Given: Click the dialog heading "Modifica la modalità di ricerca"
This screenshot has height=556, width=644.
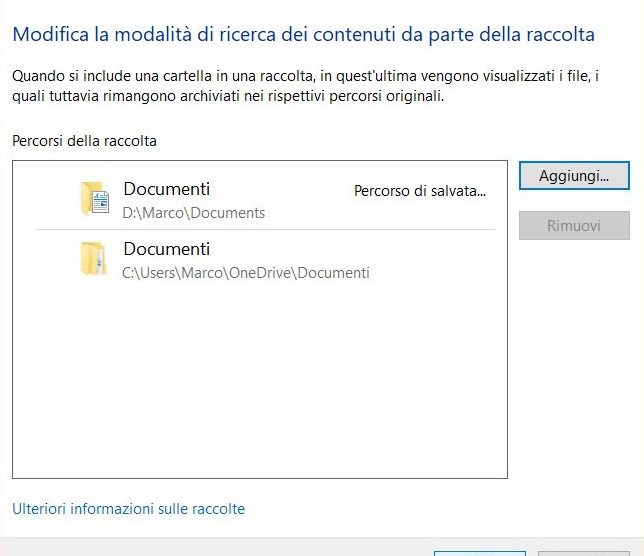Looking at the screenshot, I should [302, 35].
